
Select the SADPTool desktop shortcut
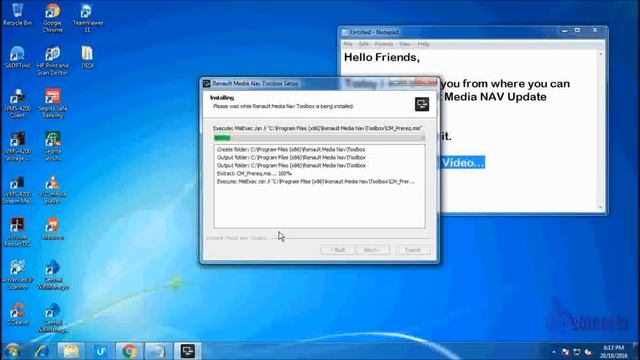(17, 57)
